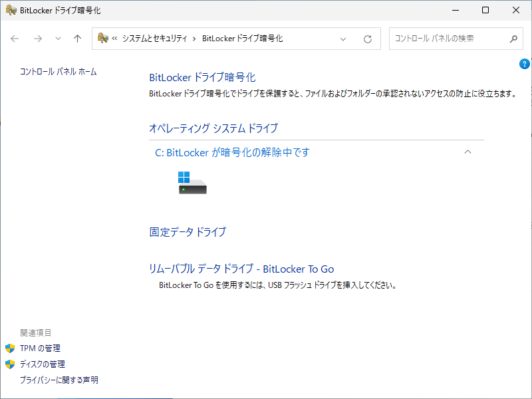Open TPM の管理
This screenshot has height=399, width=532.
click(40, 348)
